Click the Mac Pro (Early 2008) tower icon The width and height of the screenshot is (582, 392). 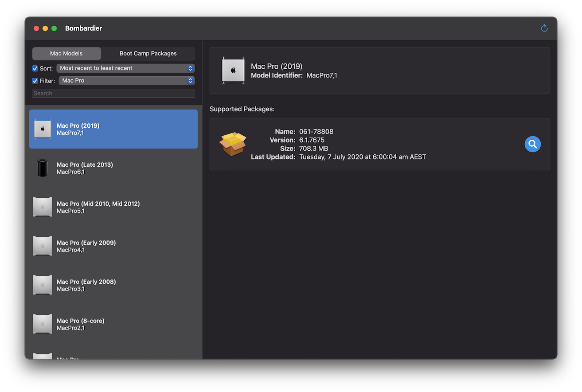(43, 285)
